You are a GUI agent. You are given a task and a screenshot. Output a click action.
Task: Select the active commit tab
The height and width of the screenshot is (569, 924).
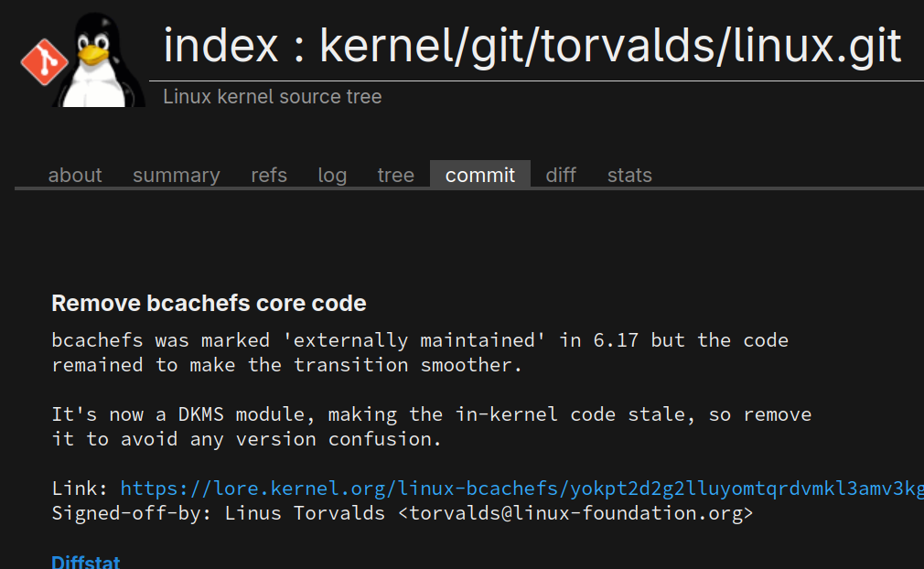point(480,175)
